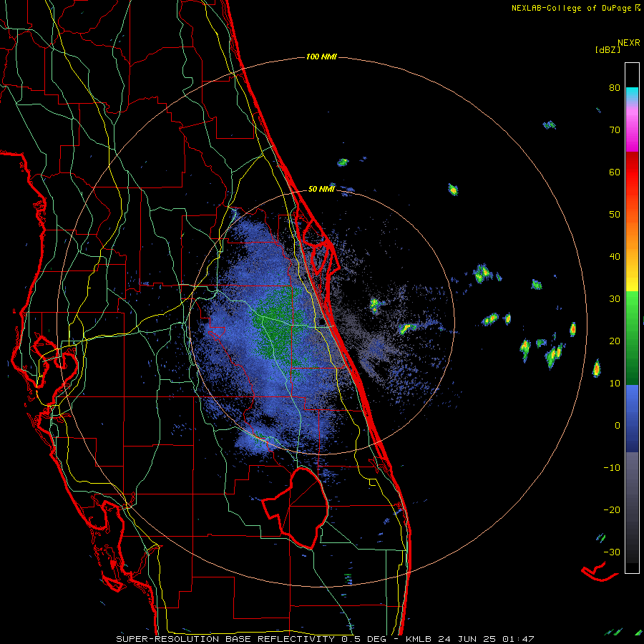The height and width of the screenshot is (644, 644).
Task: Click the 60 value on the dBZ scale
Action: click(x=615, y=172)
